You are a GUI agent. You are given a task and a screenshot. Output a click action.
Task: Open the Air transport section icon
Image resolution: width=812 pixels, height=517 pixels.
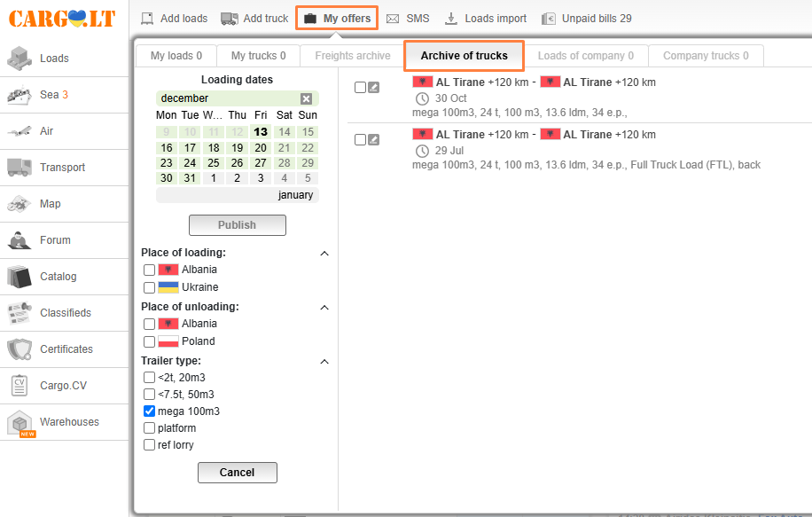pyautogui.click(x=20, y=131)
